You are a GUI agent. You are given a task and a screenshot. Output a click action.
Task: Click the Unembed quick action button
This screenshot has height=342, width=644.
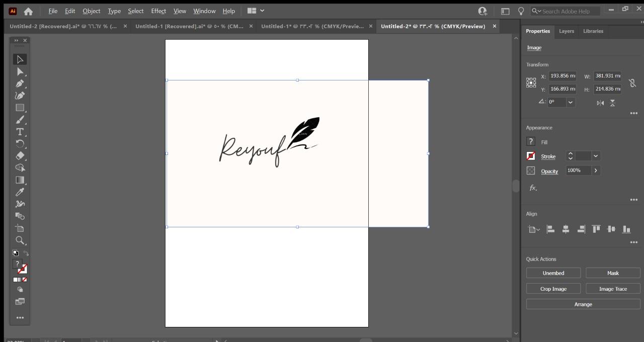pyautogui.click(x=553, y=273)
